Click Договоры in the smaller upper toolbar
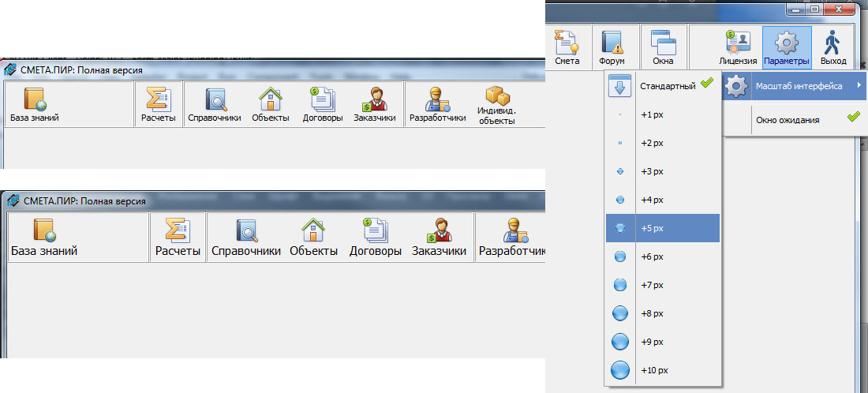This screenshot has height=393, width=868. 323,106
